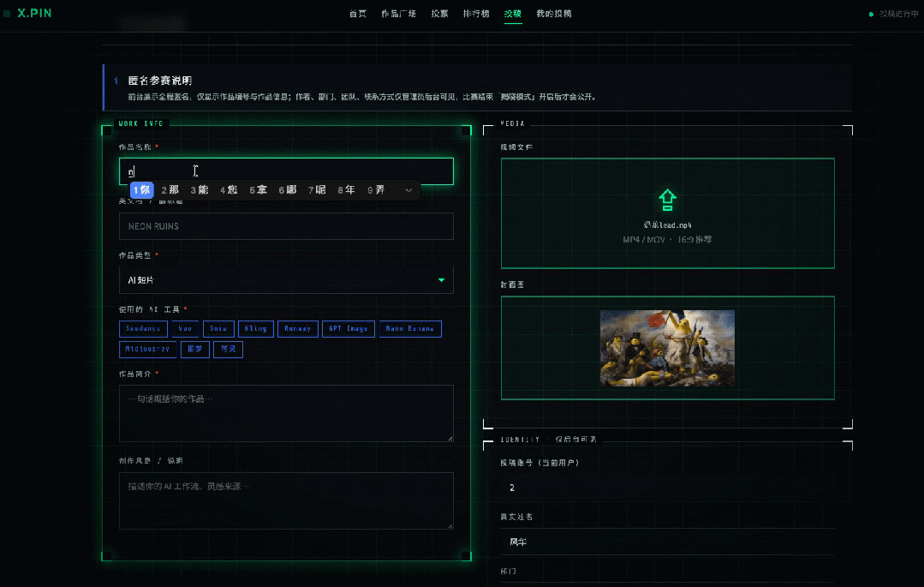Click the NEON RUINS placeholder field
924x587 pixels.
pos(286,226)
